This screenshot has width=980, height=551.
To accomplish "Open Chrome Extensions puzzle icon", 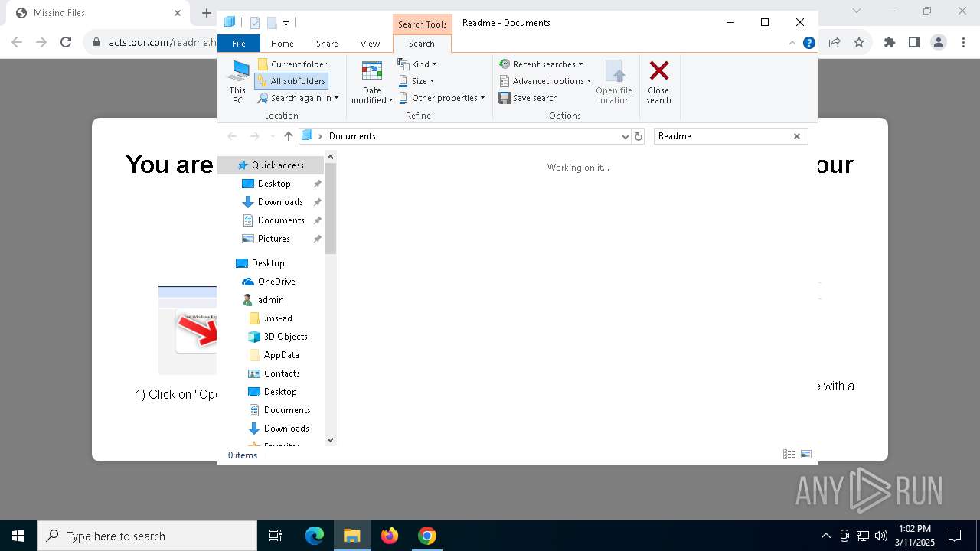I will tap(890, 43).
